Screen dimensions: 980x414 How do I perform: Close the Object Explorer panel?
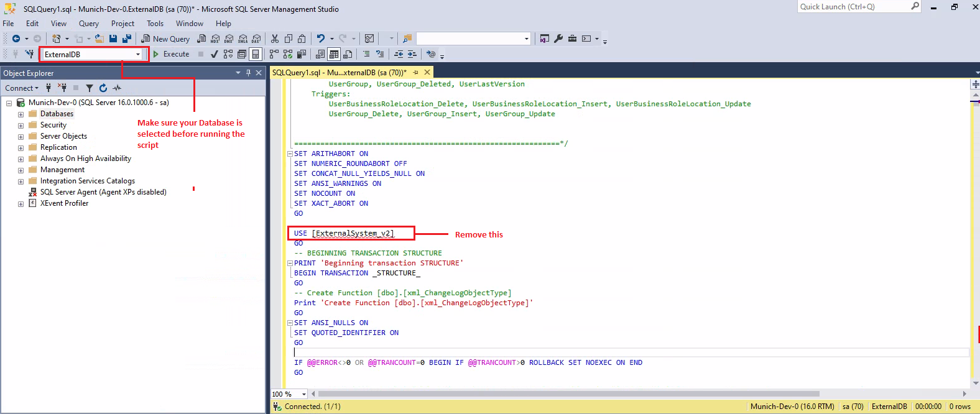[259, 73]
